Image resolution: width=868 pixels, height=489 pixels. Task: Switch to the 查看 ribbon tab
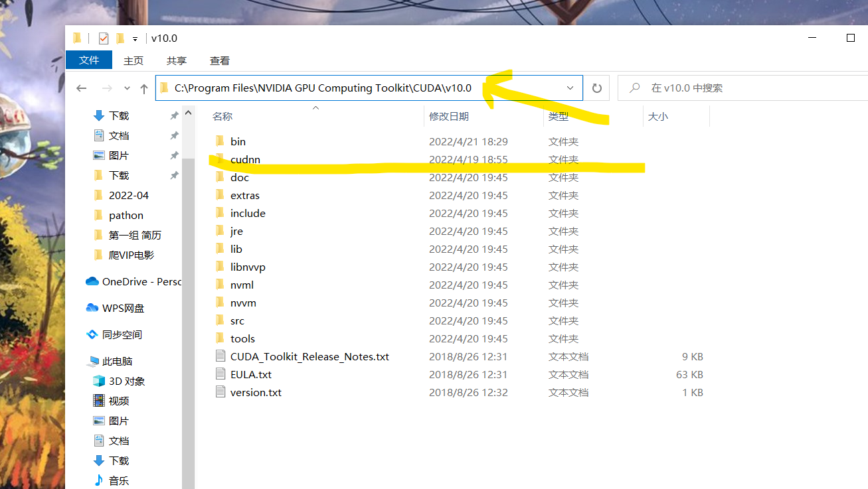click(x=220, y=60)
